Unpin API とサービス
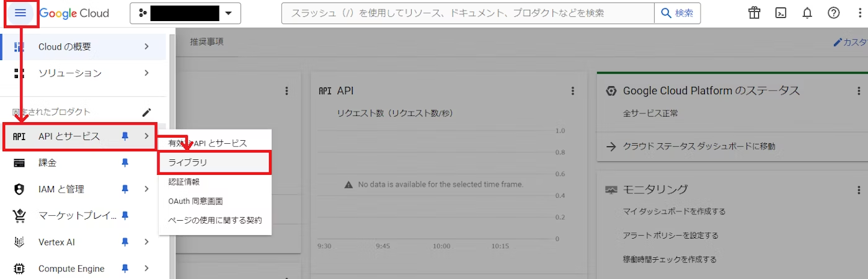Image resolution: width=868 pixels, height=279 pixels. point(125,136)
